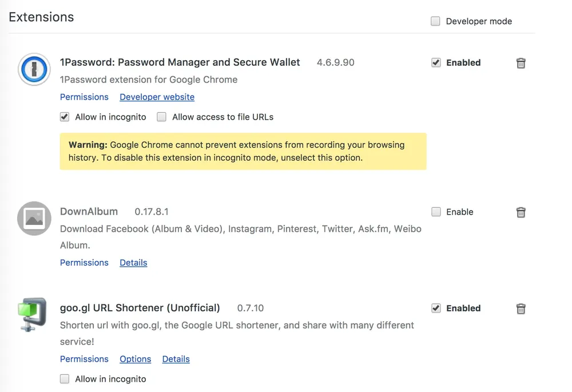View DownAlbum Permissions
This screenshot has width=572, height=392.
[x=84, y=262]
